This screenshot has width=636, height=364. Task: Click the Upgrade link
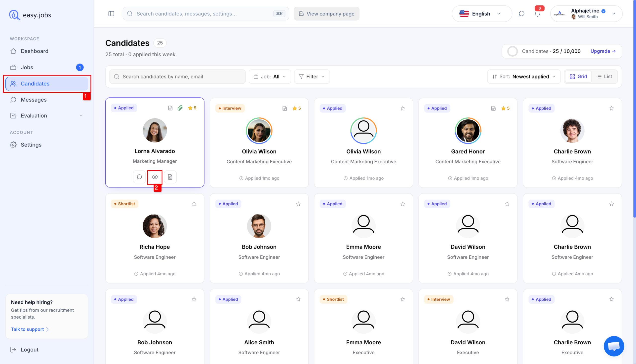coord(603,51)
